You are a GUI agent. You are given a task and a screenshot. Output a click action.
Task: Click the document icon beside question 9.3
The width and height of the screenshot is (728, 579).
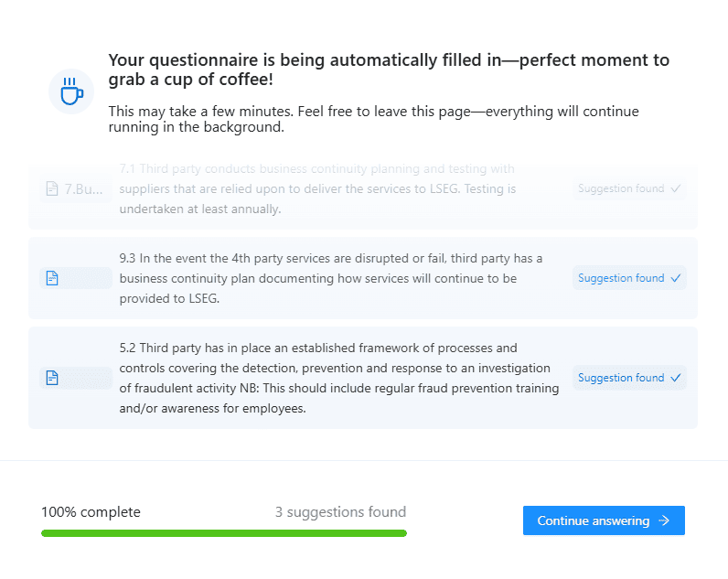pos(52,278)
